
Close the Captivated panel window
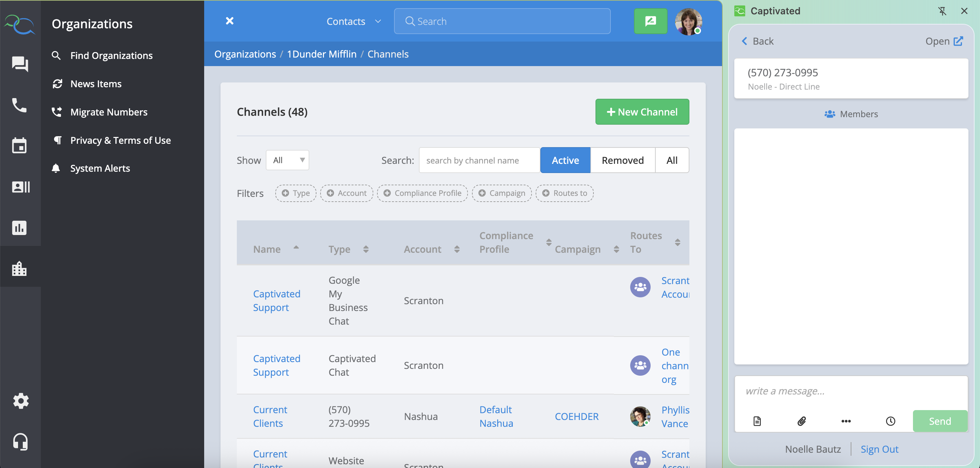tap(964, 11)
